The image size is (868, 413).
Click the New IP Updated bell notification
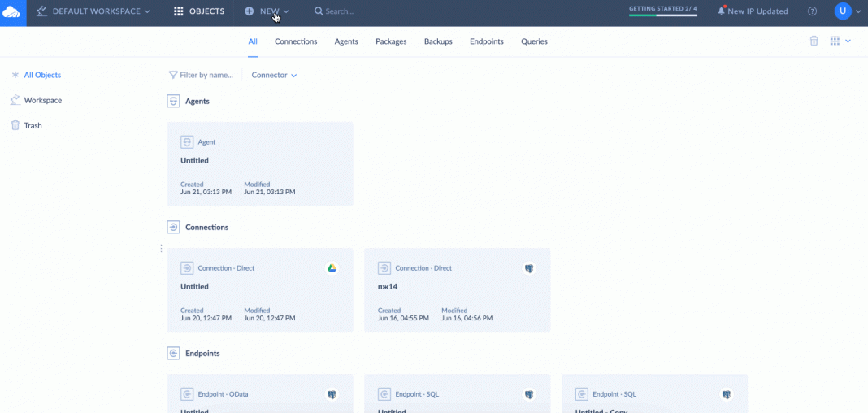tap(752, 11)
